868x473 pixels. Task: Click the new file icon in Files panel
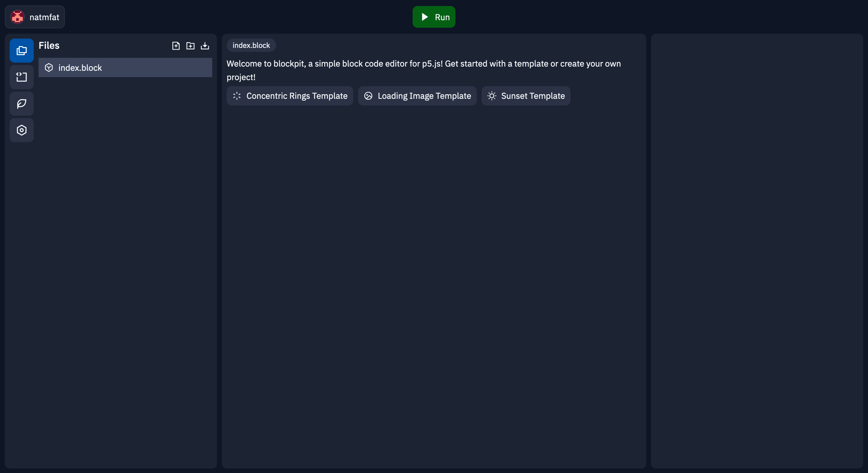point(175,45)
